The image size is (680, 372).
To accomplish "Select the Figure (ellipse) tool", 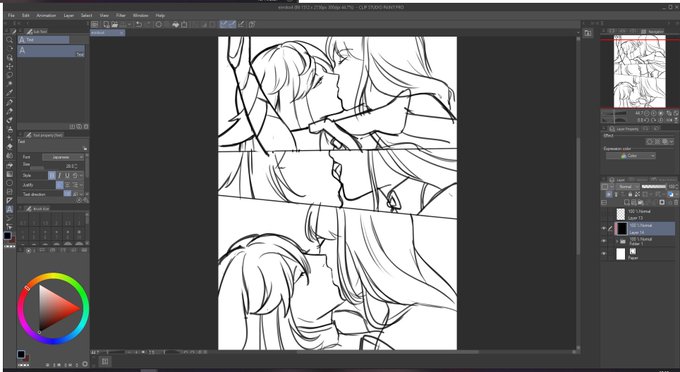I will coord(10,183).
